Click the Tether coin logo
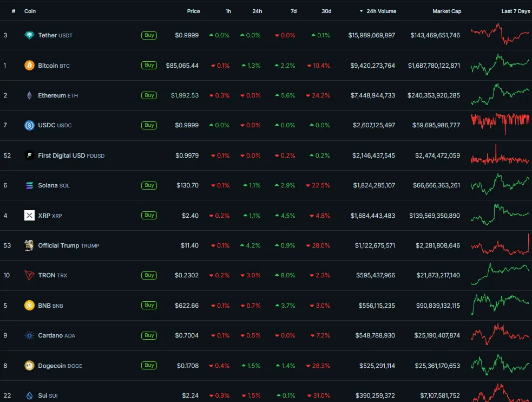The width and height of the screenshot is (532, 402). click(x=30, y=35)
